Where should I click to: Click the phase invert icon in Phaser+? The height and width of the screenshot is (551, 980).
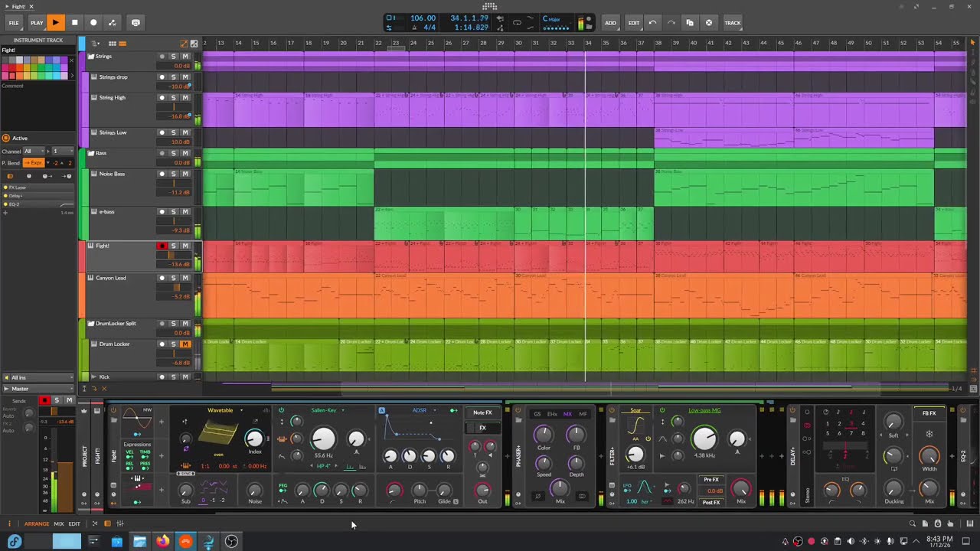coord(537,497)
